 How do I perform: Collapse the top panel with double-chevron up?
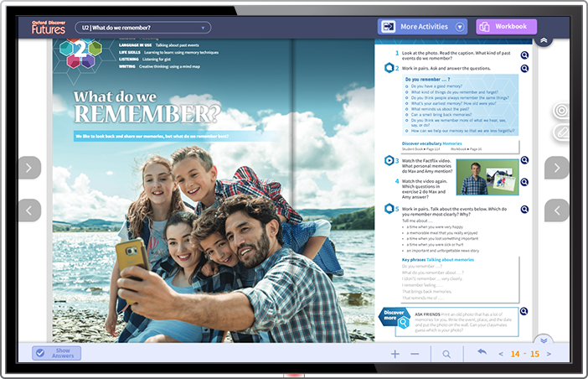544,40
